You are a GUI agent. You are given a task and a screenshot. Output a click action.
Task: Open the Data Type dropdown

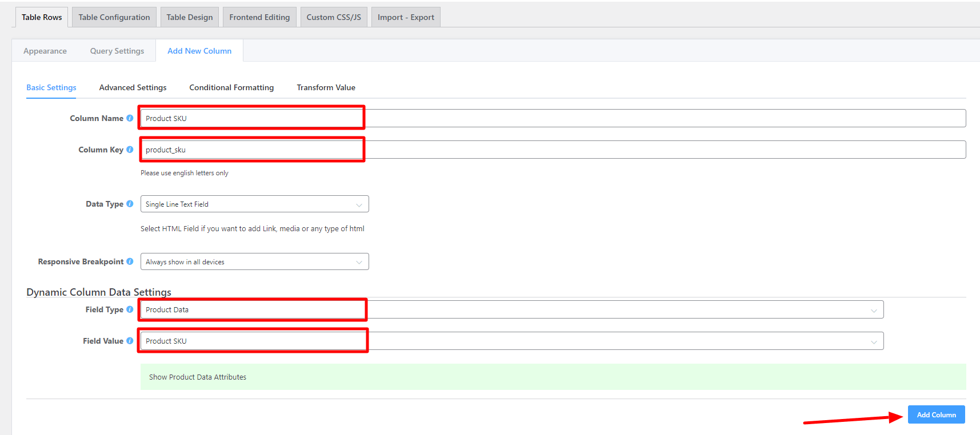[254, 204]
